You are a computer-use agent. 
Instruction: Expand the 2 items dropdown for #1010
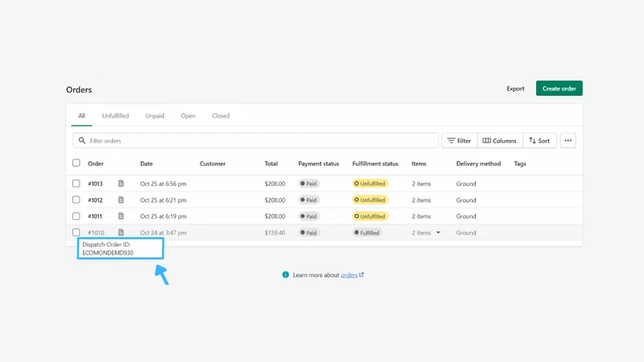[438, 232]
